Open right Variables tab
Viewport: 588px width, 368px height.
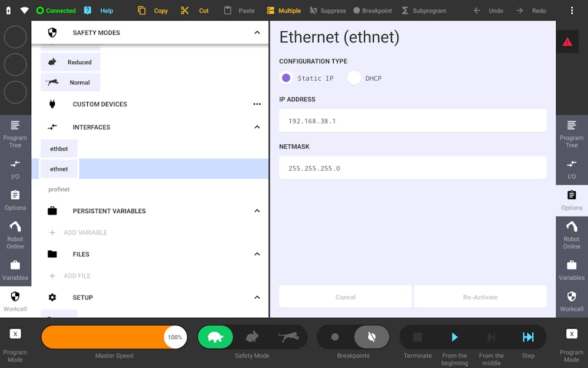click(x=572, y=270)
